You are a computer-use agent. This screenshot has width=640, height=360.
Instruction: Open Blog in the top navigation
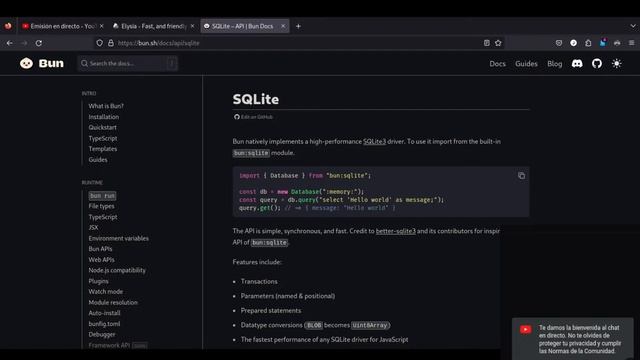pyautogui.click(x=555, y=64)
